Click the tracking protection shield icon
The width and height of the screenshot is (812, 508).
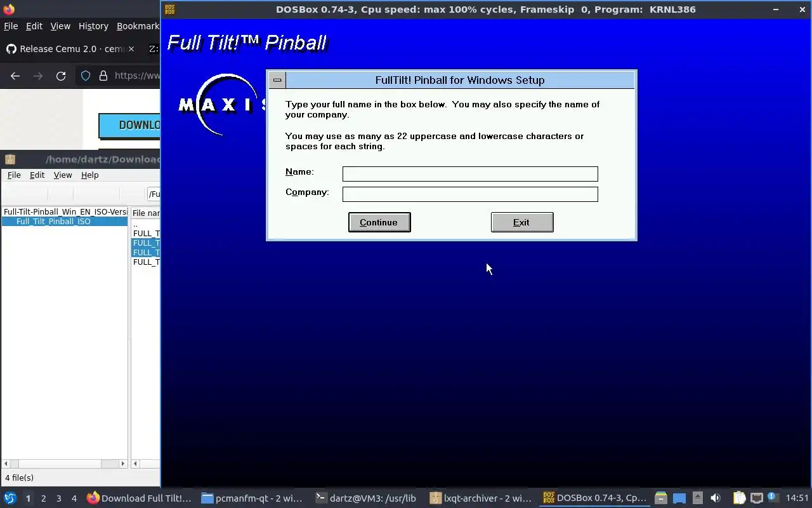[x=86, y=76]
